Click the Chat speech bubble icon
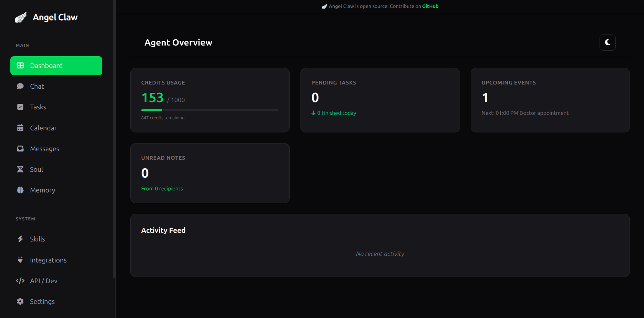 (20, 86)
